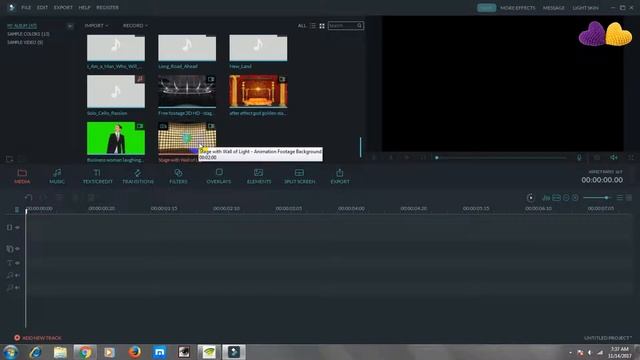Click the undo arrow in timeline toolbar

point(28,198)
